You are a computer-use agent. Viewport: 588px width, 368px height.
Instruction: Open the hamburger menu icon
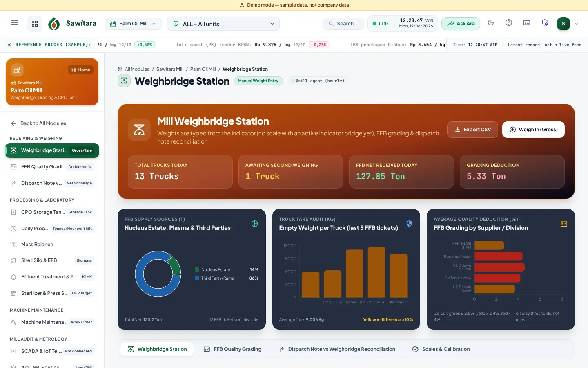[x=14, y=23]
